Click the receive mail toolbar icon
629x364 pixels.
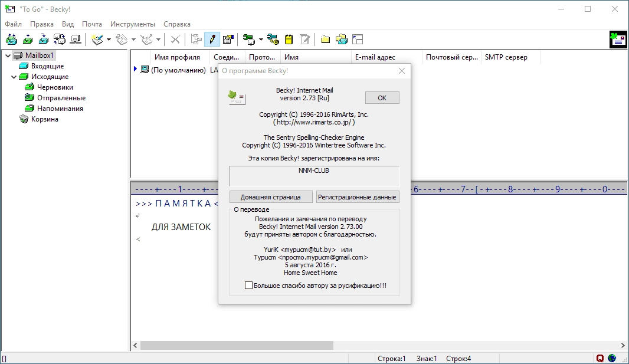point(43,40)
